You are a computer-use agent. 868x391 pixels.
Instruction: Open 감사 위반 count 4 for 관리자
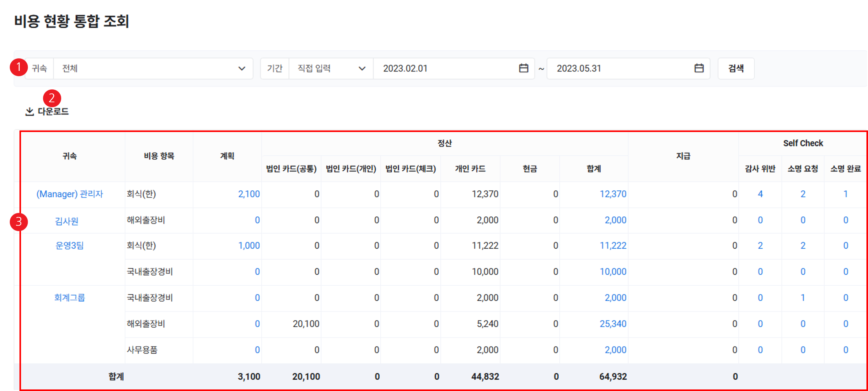760,194
